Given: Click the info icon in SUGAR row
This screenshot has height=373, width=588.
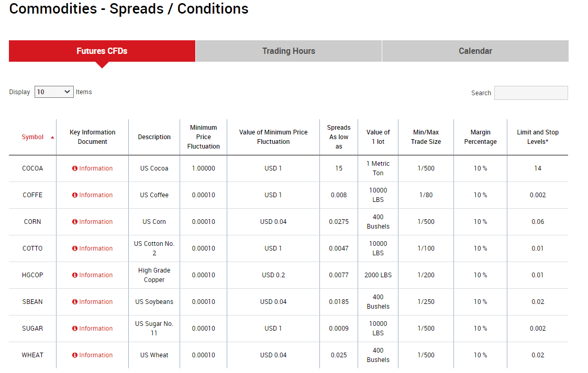Looking at the screenshot, I should (x=75, y=329).
